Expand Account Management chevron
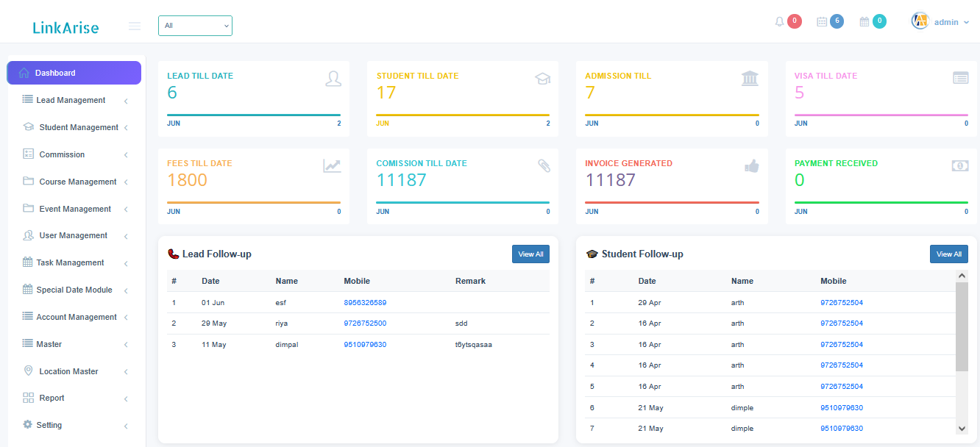The height and width of the screenshot is (447, 980). (x=126, y=318)
